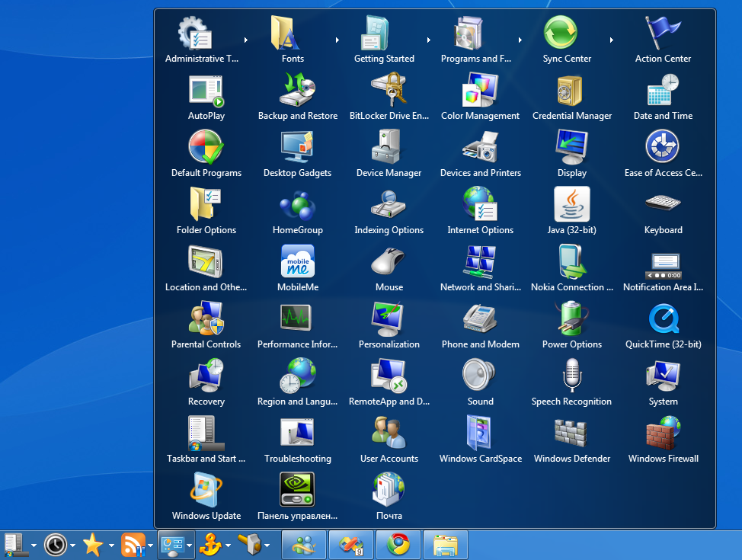Screen dimensions: 742x560
Task: Open Windows Update icon
Action: tap(206, 490)
